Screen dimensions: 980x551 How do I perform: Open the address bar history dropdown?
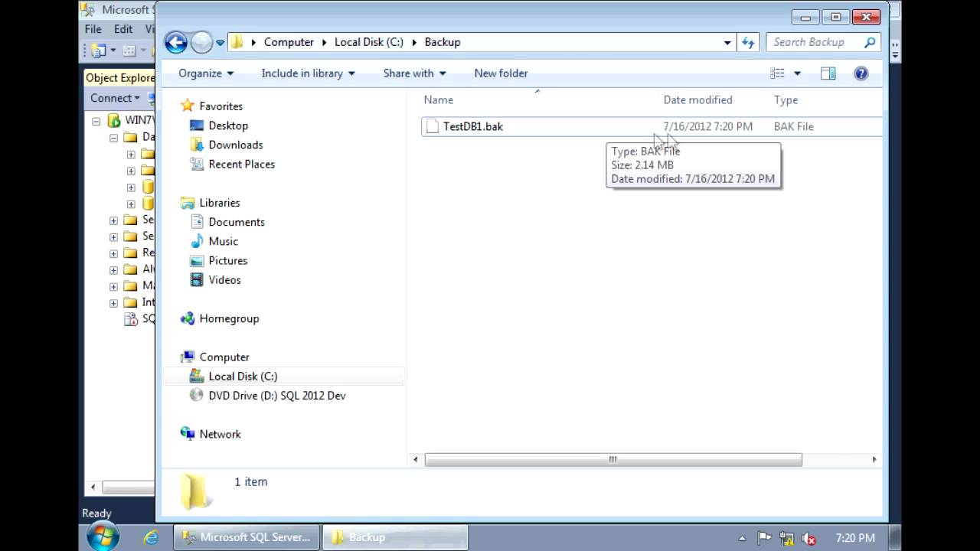(727, 43)
